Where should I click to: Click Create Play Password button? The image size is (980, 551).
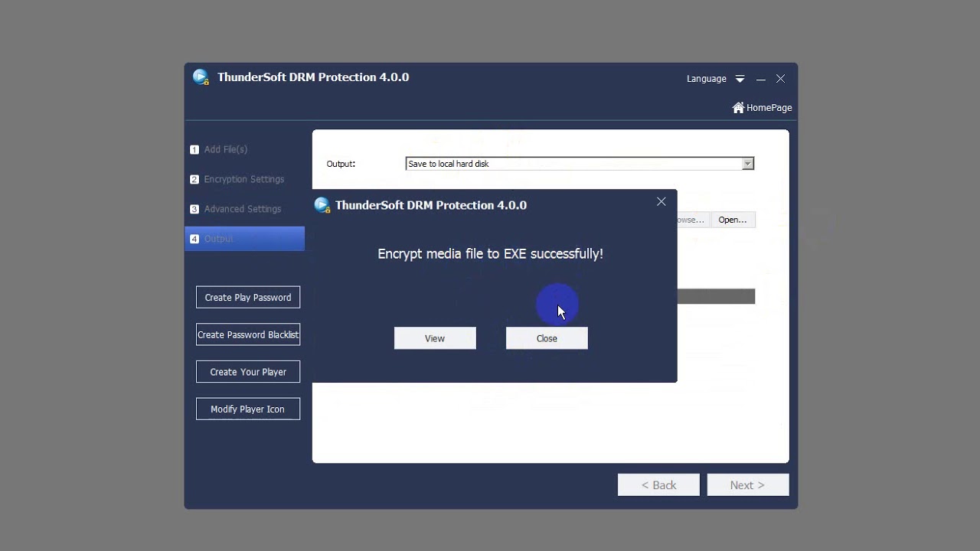point(248,298)
